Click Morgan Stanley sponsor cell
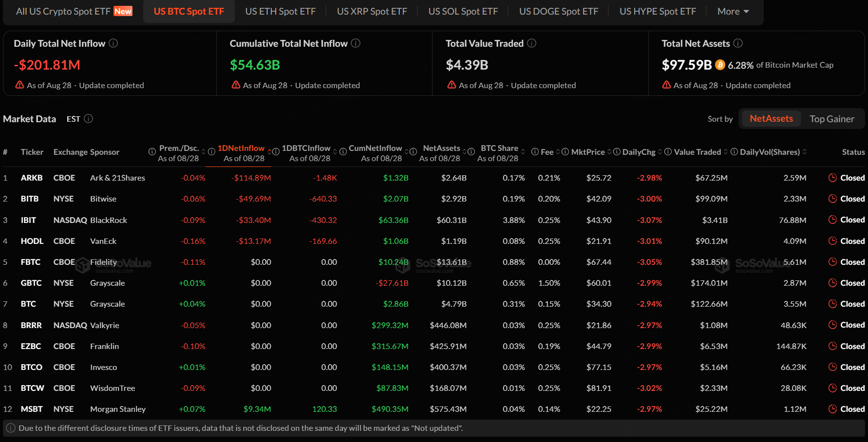Image resolution: width=868 pixels, height=442 pixels. 118,409
